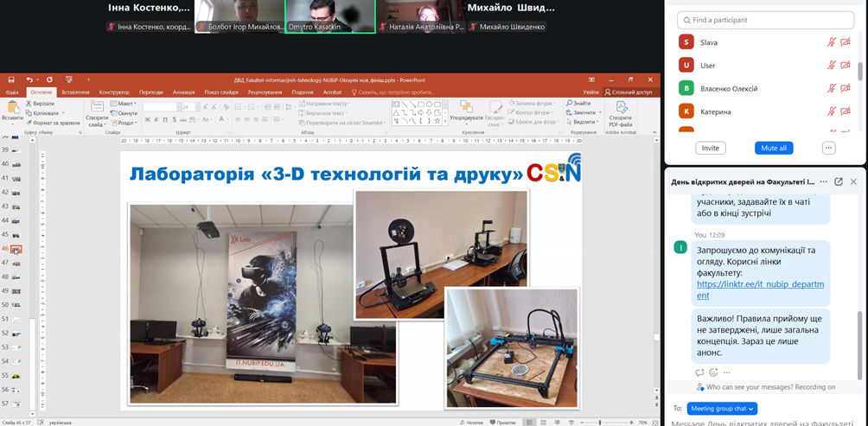The width and height of the screenshot is (868, 426).
Task: Switch to the Переходи tab
Action: (151, 92)
